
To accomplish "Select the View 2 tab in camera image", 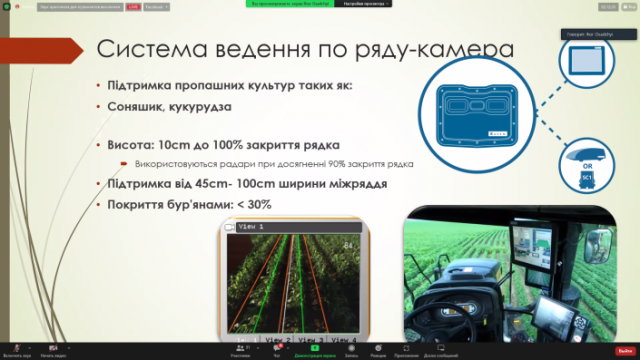I will [278, 339].
